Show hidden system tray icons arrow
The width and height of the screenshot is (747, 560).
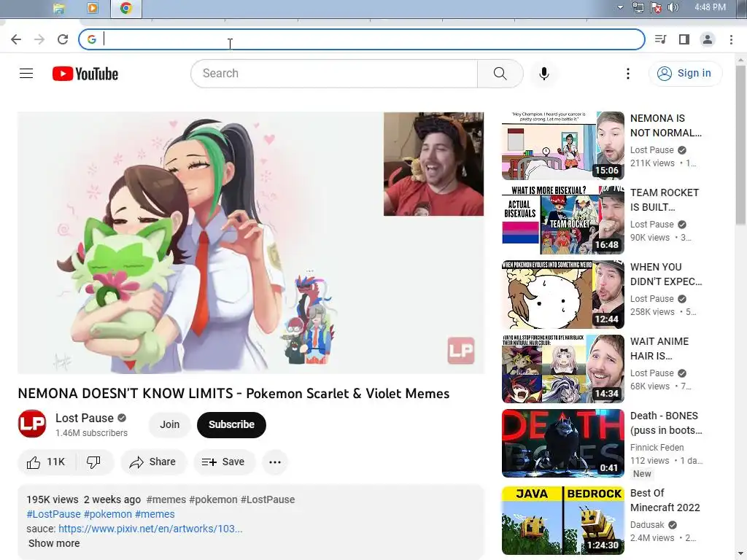(620, 7)
